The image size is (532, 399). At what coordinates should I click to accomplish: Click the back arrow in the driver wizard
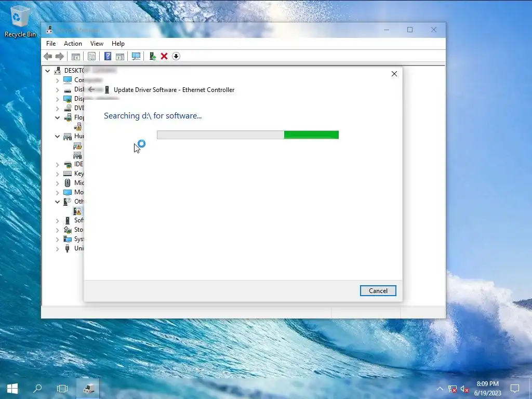pyautogui.click(x=91, y=89)
